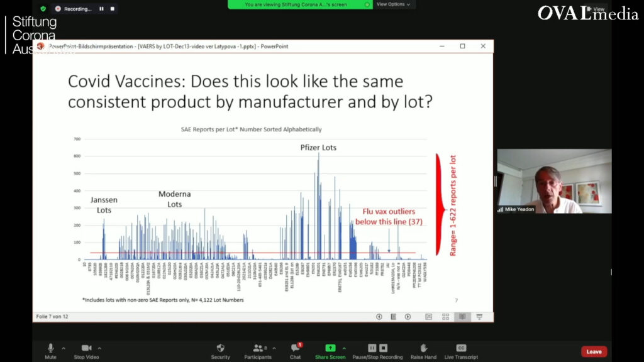
Task: Expand video options arrow next to Stop Video
Action: coord(99,348)
